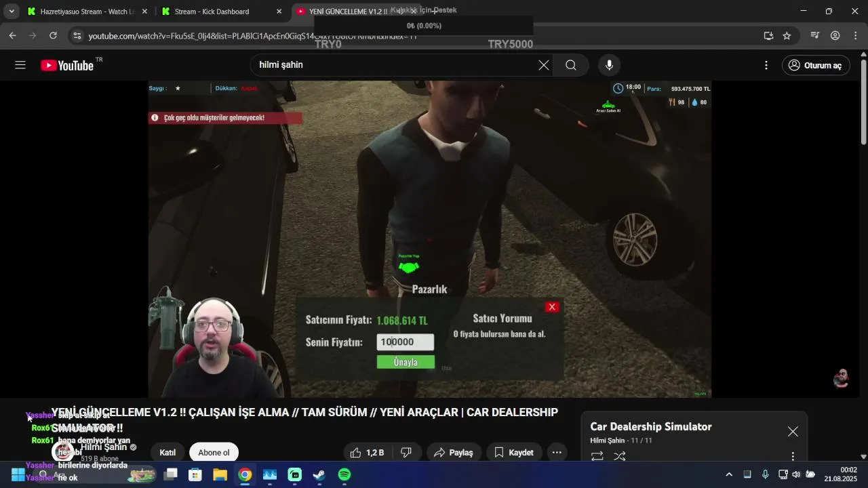Open YouTube settings three-dot menu
The height and width of the screenshot is (488, 868).
coord(766,65)
